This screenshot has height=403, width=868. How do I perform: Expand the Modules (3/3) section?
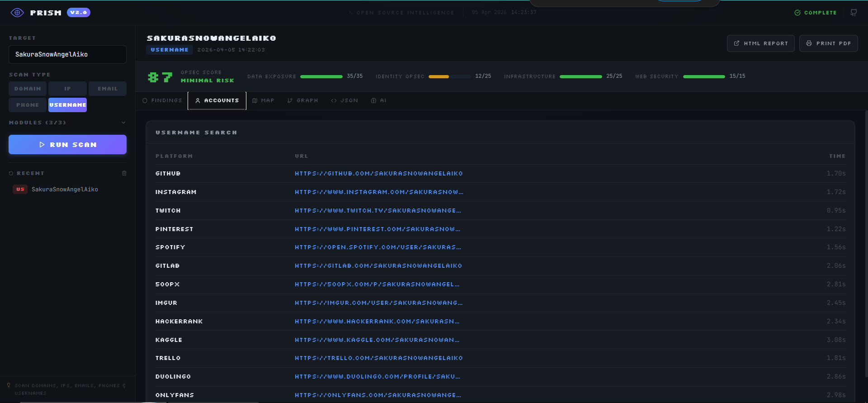pos(67,123)
